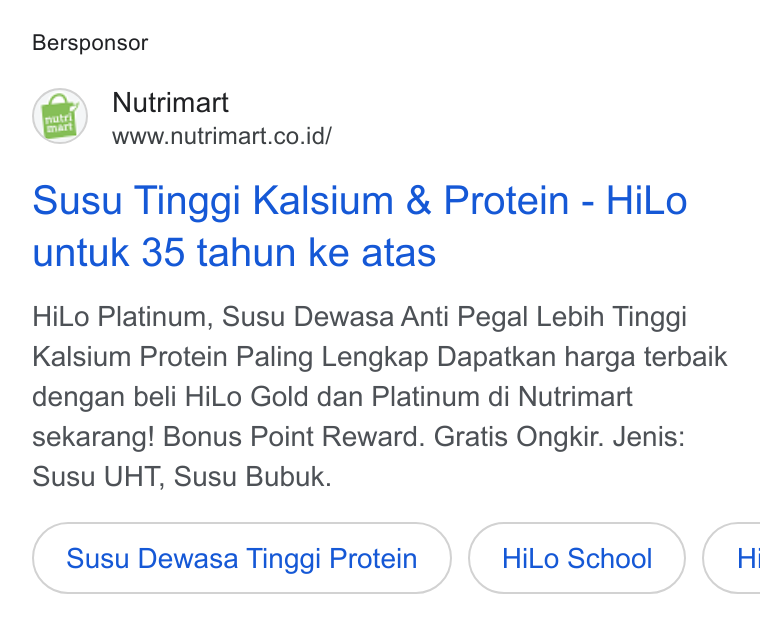
Task: Open the Nutrimart site name link
Action: click(x=170, y=102)
